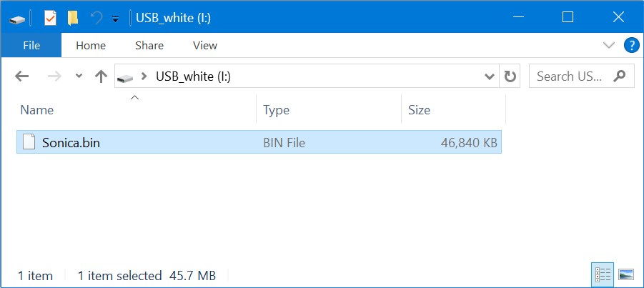Select the Sonica.bin file name

(71, 142)
